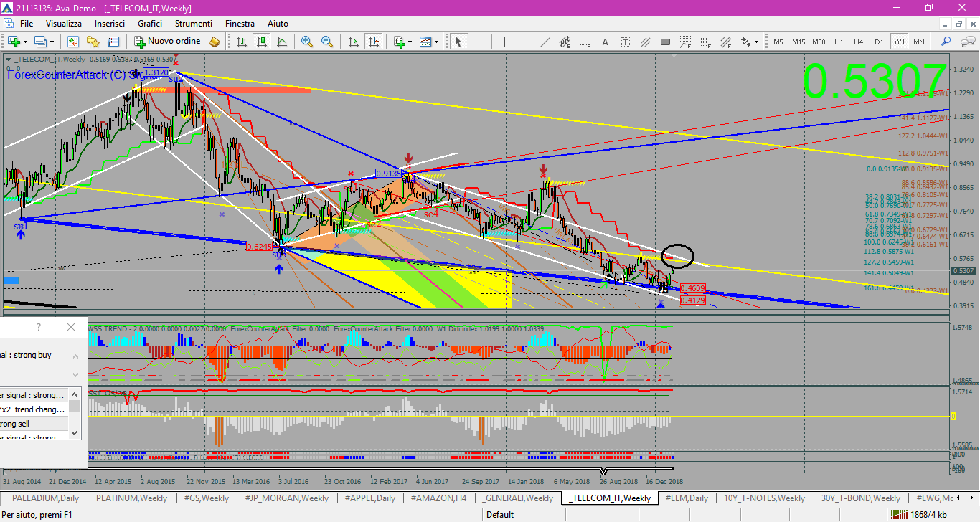
Task: Switch timeframe to D1
Action: [x=879, y=42]
